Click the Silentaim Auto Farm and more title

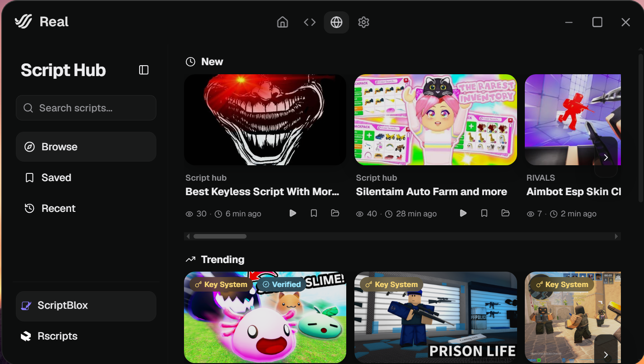[431, 192]
